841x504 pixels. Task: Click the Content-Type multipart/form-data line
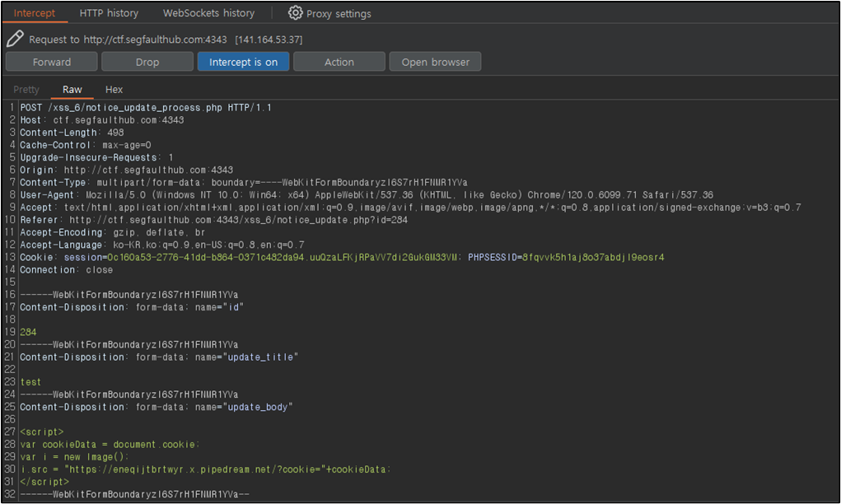(x=244, y=182)
